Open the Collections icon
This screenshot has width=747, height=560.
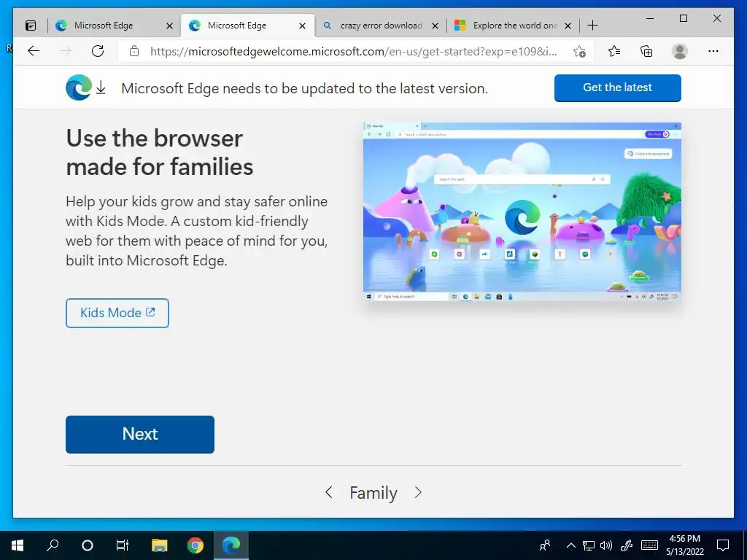646,51
